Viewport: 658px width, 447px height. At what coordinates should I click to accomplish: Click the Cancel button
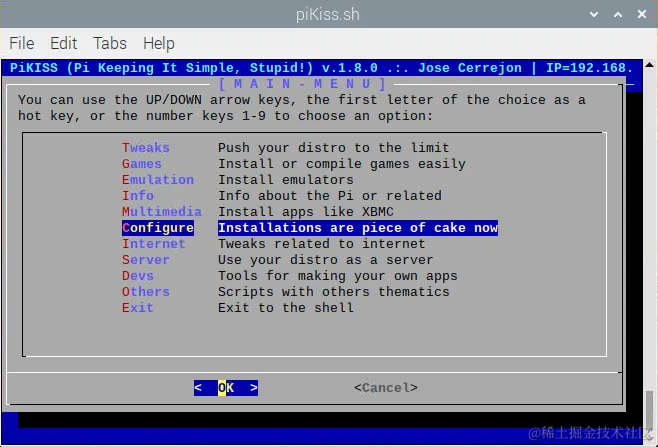coord(386,387)
